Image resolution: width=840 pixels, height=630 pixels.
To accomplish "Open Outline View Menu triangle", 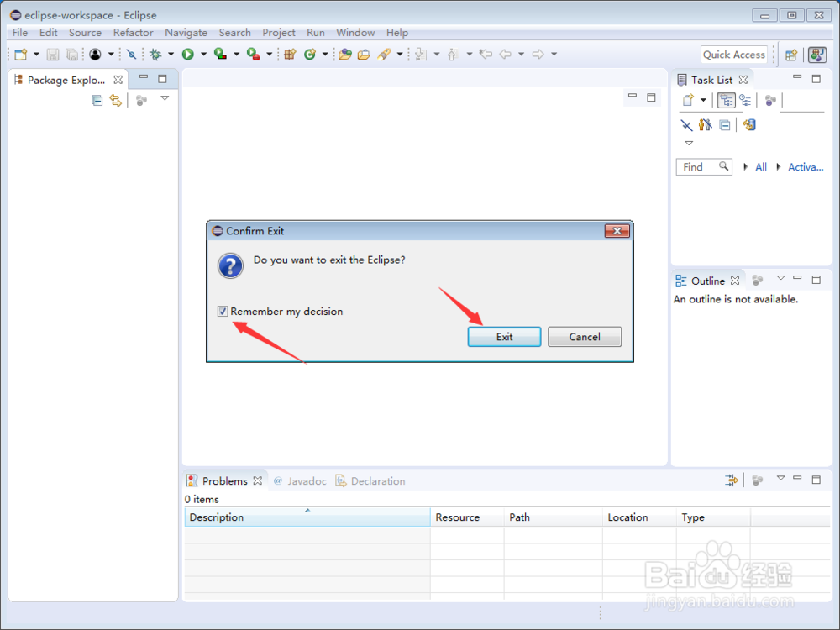I will [x=780, y=277].
